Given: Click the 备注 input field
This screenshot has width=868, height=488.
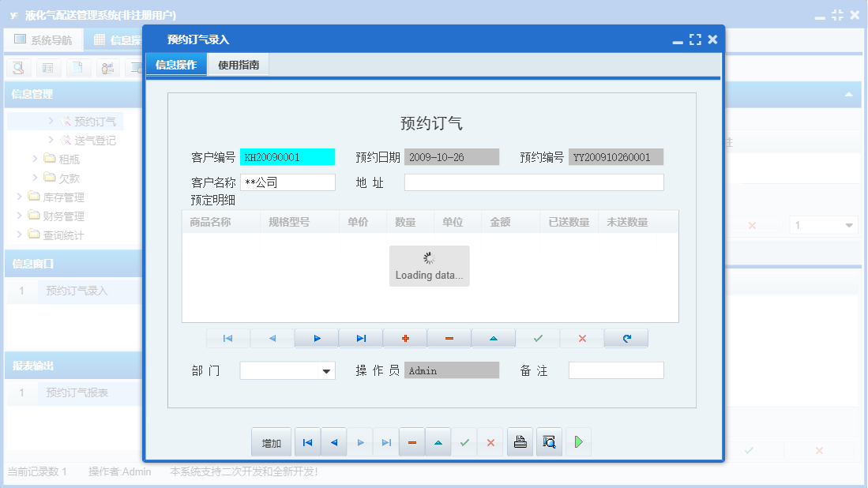Looking at the screenshot, I should (x=616, y=370).
